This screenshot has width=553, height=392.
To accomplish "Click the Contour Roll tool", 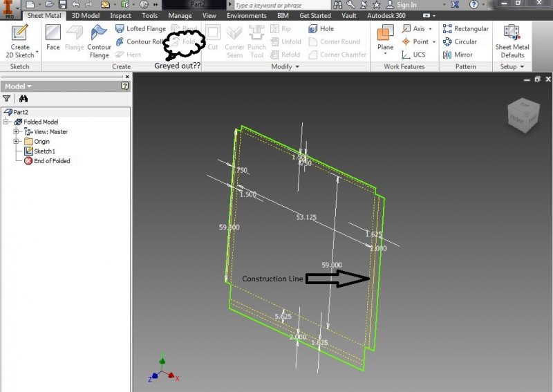I will [139, 41].
